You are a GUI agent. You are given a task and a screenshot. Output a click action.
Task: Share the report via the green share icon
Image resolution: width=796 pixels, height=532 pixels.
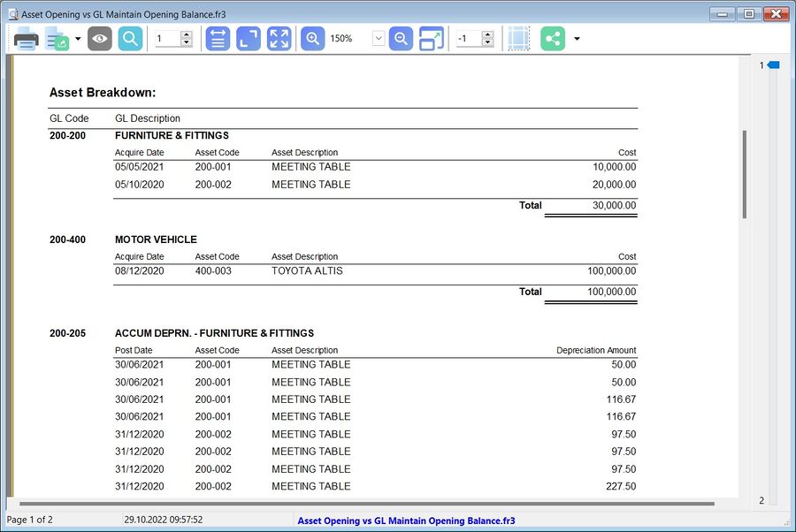pos(552,38)
